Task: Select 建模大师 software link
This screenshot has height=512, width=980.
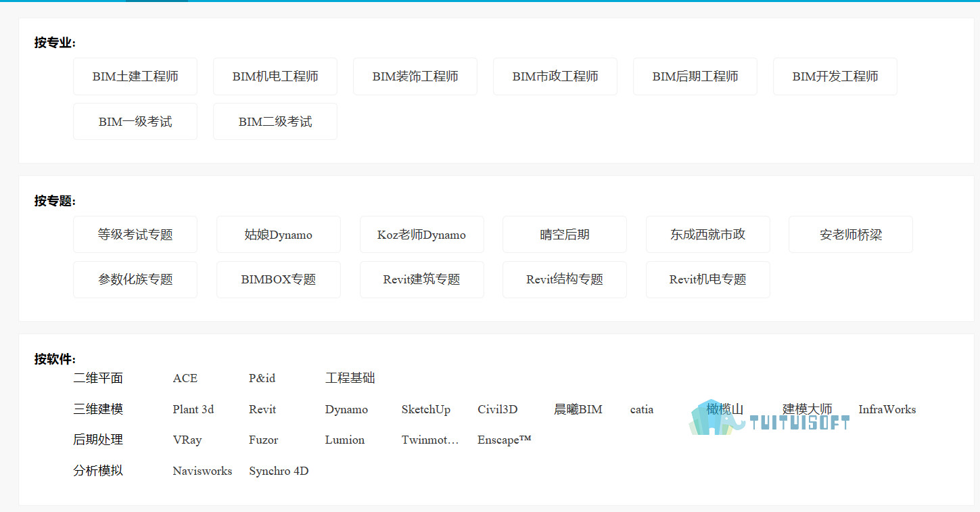Action: click(808, 409)
